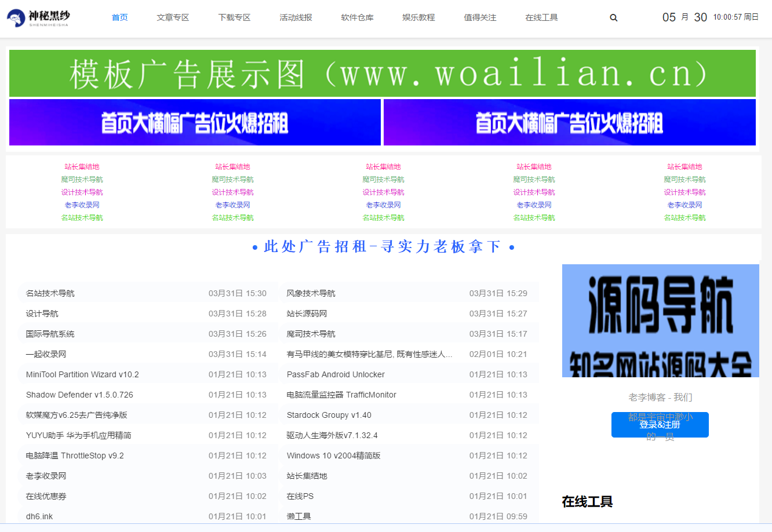Click the search magnifier icon

pyautogui.click(x=613, y=17)
